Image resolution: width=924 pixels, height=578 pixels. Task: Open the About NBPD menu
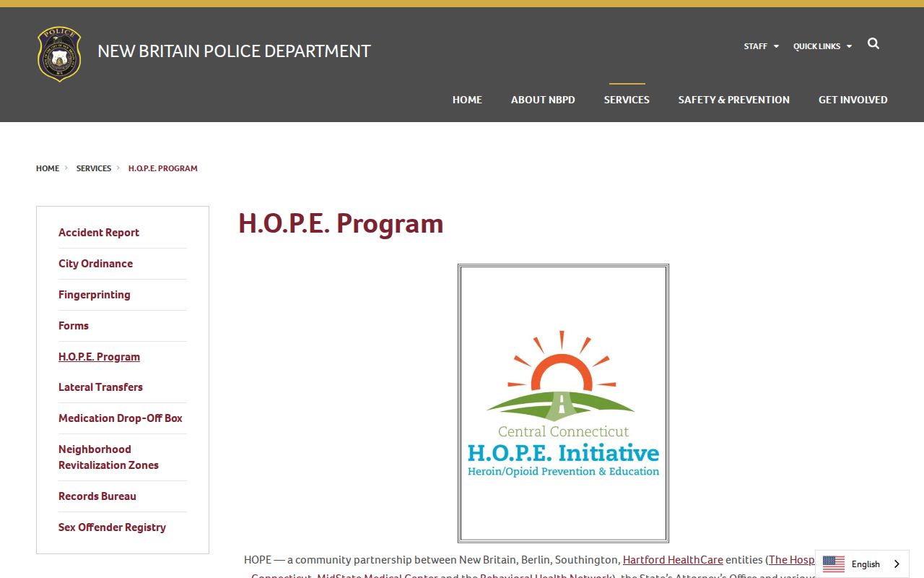coord(543,100)
